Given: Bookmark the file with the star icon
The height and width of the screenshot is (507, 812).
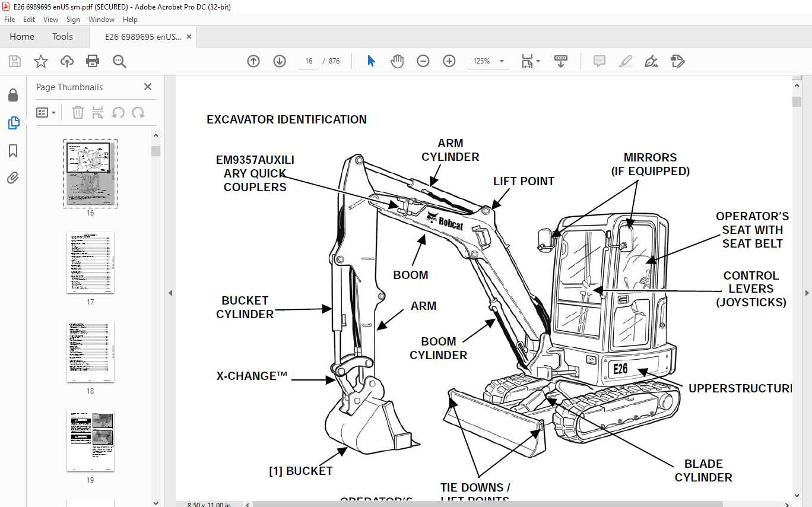Looking at the screenshot, I should (x=41, y=61).
